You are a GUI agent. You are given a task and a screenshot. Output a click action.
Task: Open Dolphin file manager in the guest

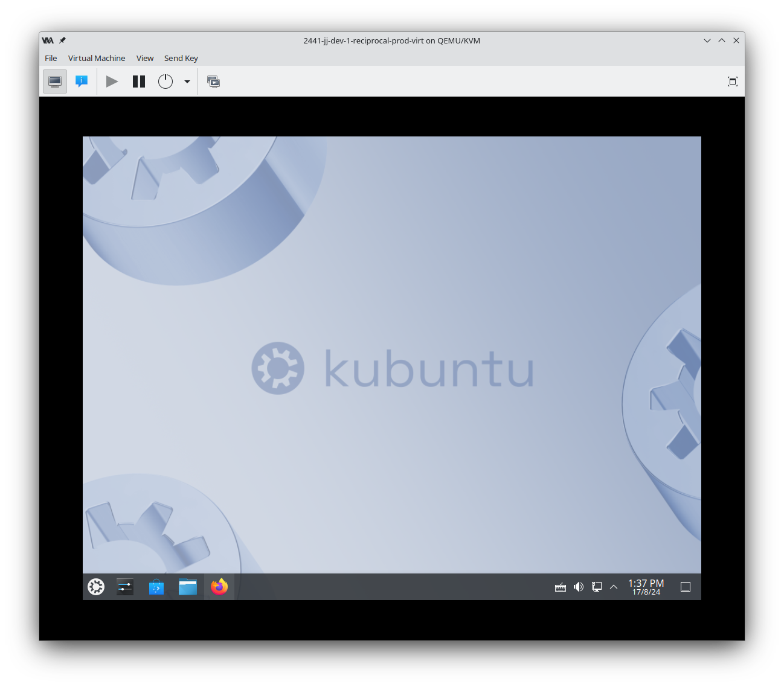pyautogui.click(x=188, y=587)
